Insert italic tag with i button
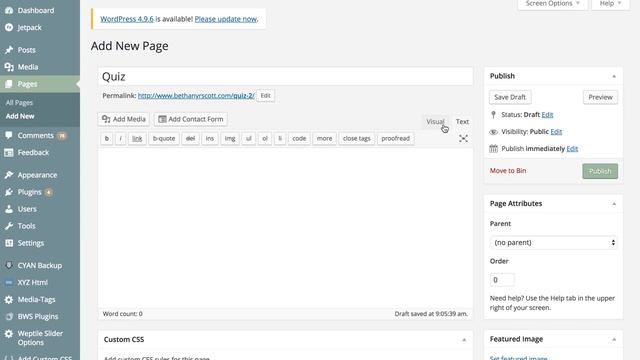The width and height of the screenshot is (640, 360). [x=120, y=138]
